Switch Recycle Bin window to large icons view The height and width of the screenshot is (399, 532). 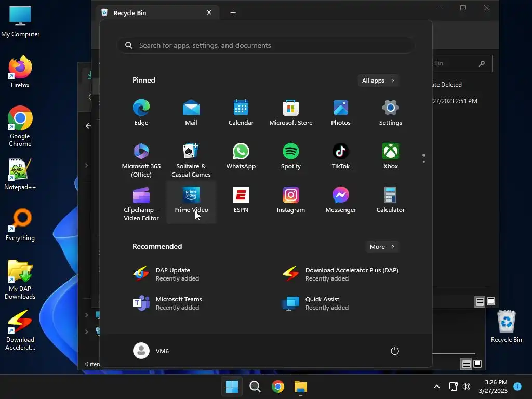pyautogui.click(x=491, y=301)
